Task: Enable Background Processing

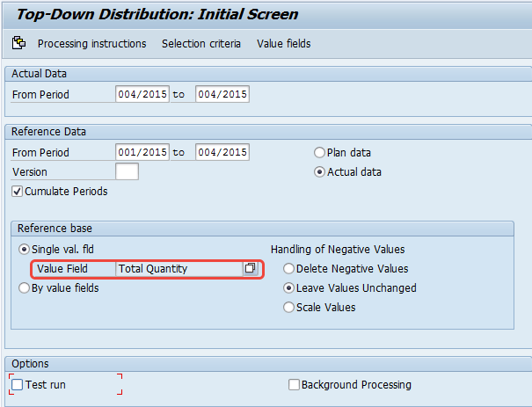Action: (295, 384)
